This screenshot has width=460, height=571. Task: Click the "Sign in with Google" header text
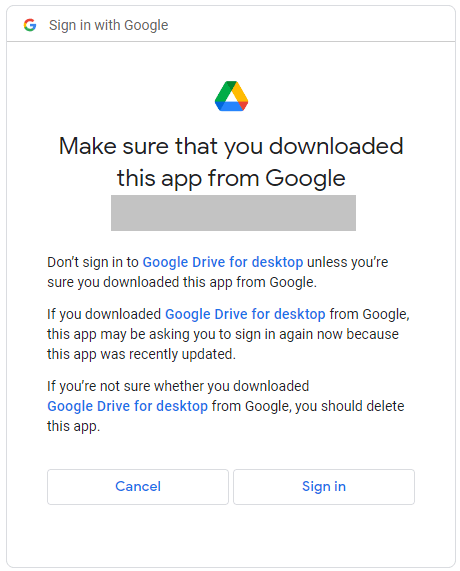pos(109,25)
